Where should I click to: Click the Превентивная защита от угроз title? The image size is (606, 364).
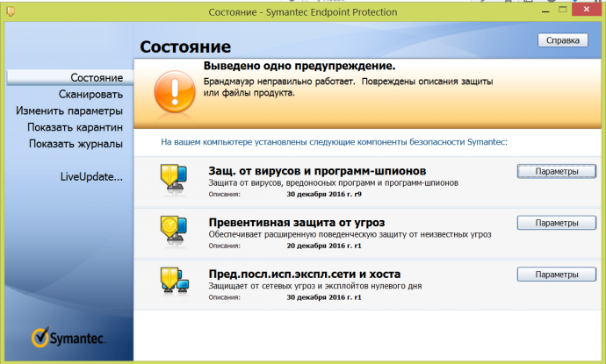pos(297,222)
